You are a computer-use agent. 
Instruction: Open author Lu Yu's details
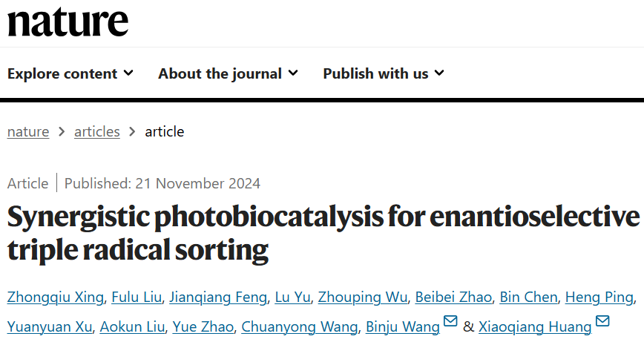point(292,297)
